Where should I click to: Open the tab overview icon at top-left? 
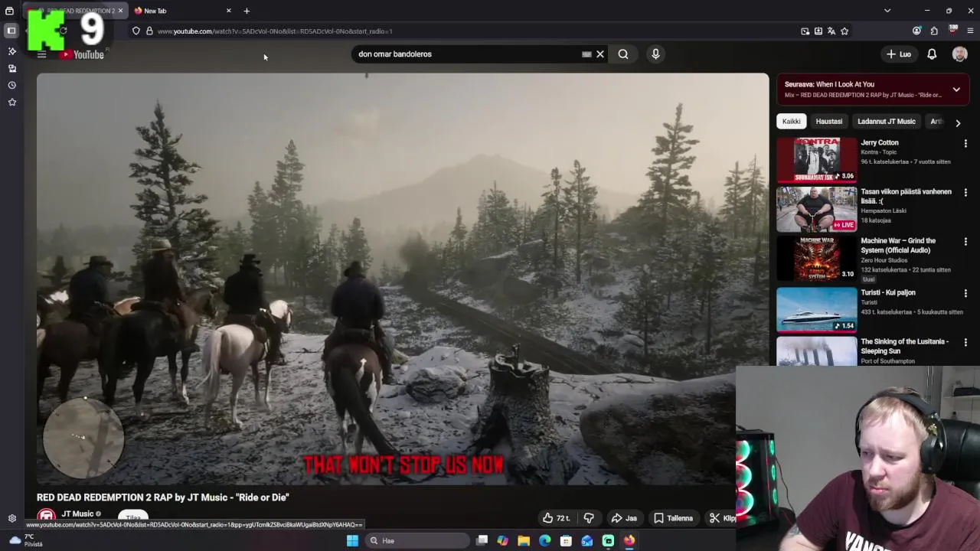coord(9,11)
